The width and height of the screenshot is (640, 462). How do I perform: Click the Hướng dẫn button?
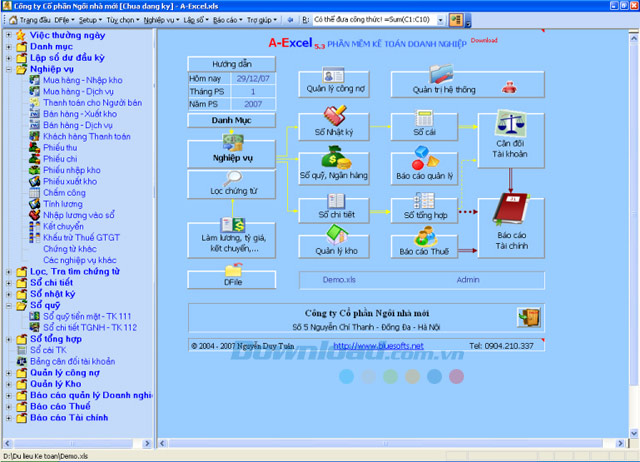tap(231, 62)
